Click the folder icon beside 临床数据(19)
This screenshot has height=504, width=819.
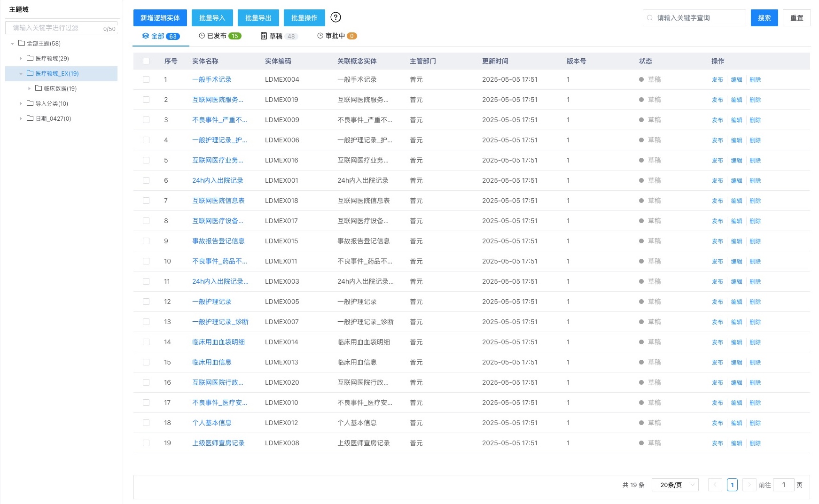[x=38, y=88]
